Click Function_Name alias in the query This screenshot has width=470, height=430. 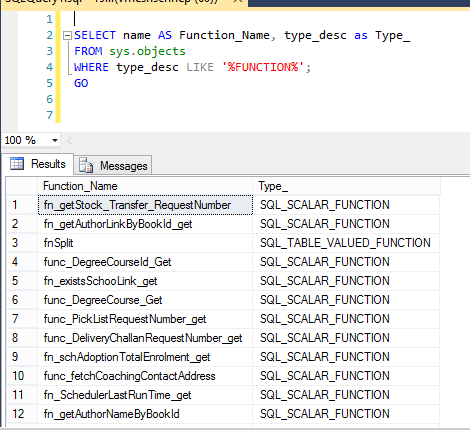pos(224,35)
